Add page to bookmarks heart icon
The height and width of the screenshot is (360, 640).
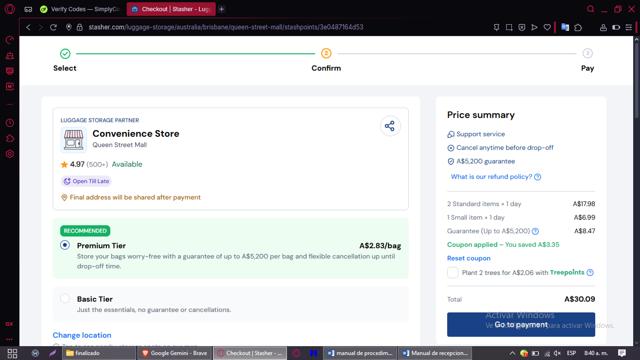tap(547, 27)
